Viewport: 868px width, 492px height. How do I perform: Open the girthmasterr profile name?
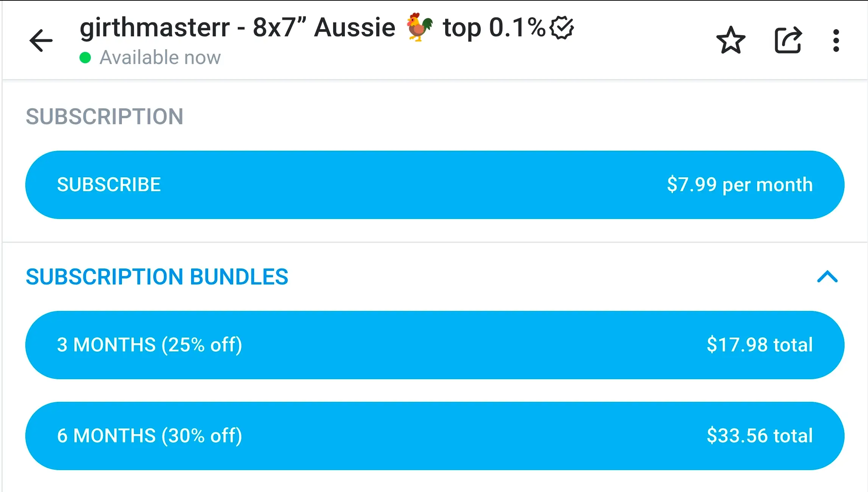pyautogui.click(x=154, y=28)
